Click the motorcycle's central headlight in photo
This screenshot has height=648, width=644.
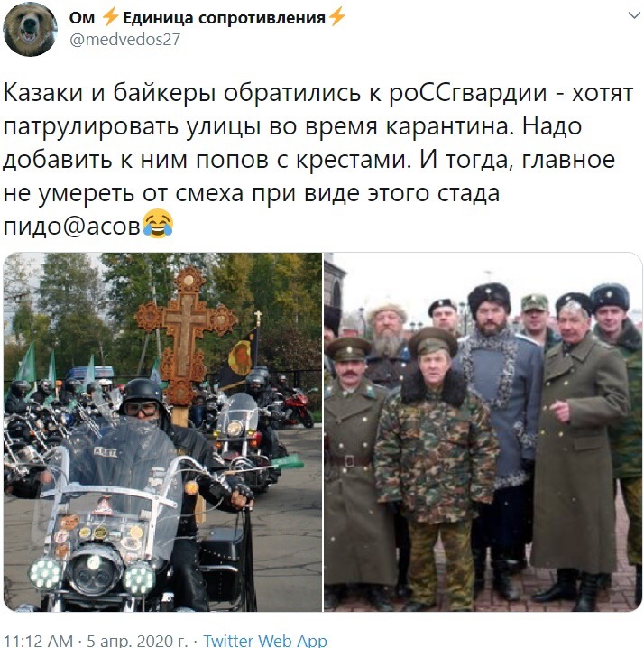pos(94,574)
